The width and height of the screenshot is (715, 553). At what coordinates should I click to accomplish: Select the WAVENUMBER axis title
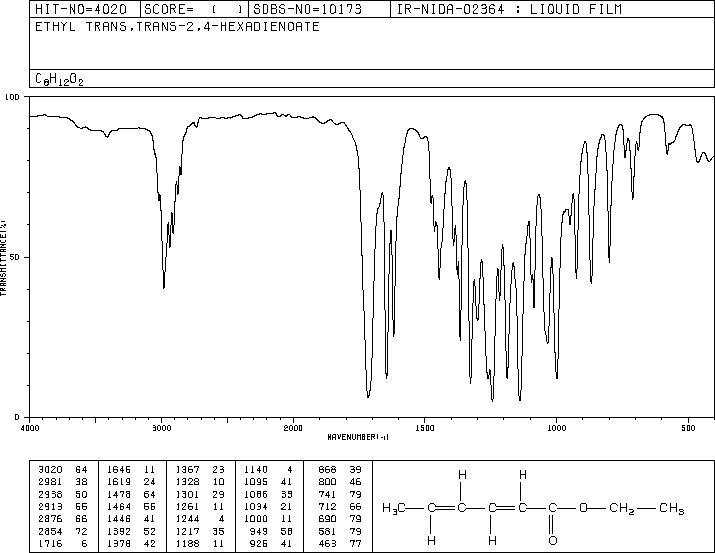click(x=358, y=437)
